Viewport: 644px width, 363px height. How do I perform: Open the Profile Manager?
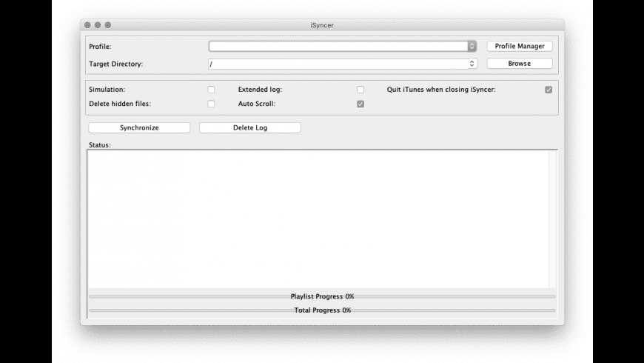click(x=520, y=46)
